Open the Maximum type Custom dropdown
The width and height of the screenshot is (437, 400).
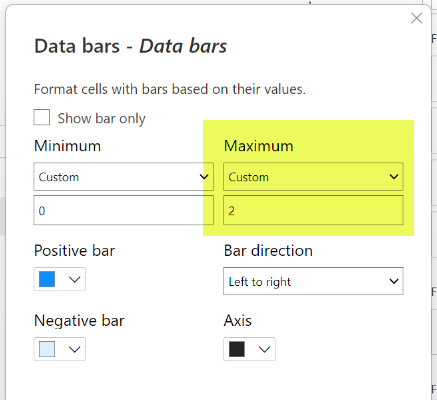pyautogui.click(x=313, y=177)
